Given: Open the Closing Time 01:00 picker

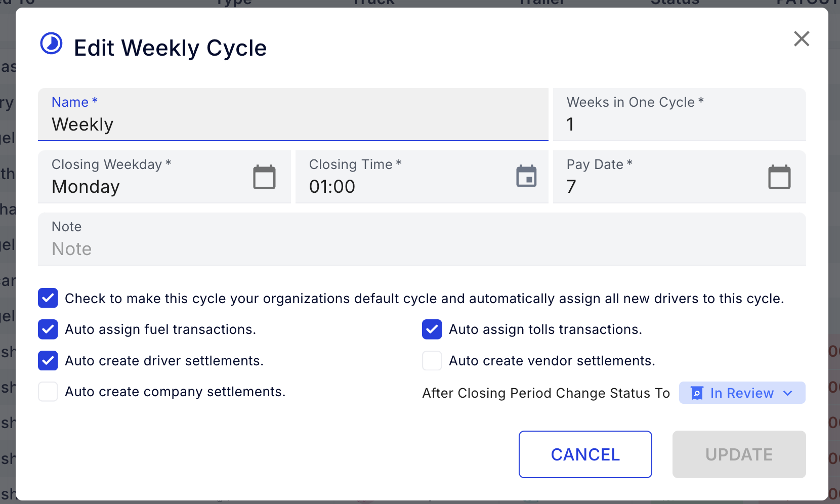Looking at the screenshot, I should (400, 186).
